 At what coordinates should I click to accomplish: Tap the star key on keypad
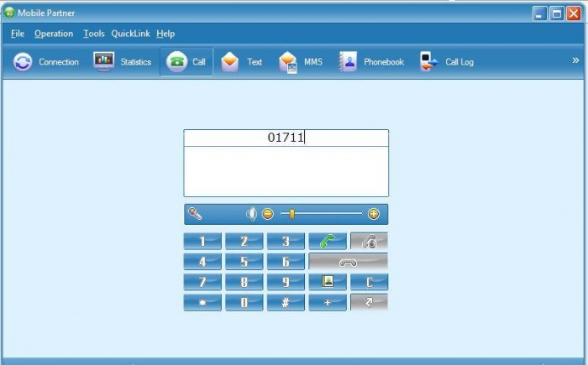(x=202, y=302)
